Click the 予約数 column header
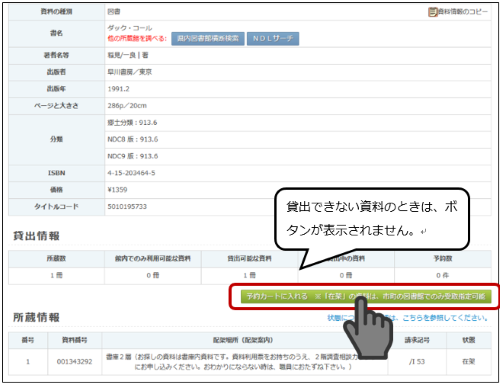 pyautogui.click(x=443, y=259)
